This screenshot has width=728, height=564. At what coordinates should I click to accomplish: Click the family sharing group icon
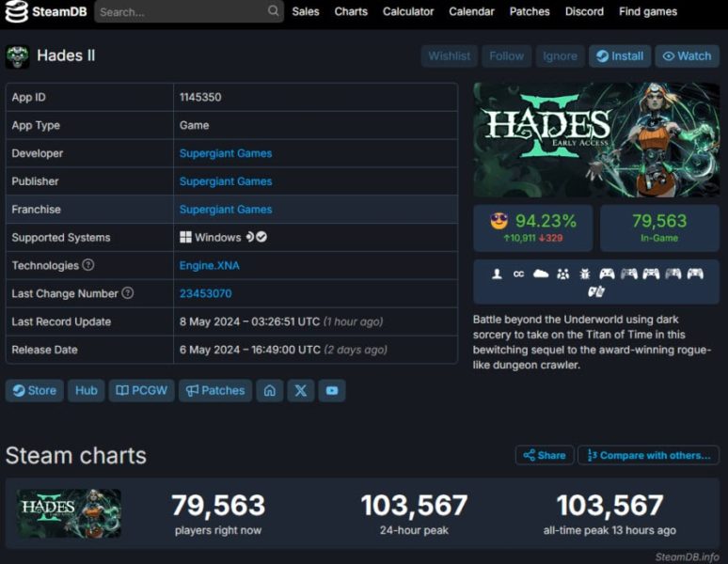coord(562,274)
